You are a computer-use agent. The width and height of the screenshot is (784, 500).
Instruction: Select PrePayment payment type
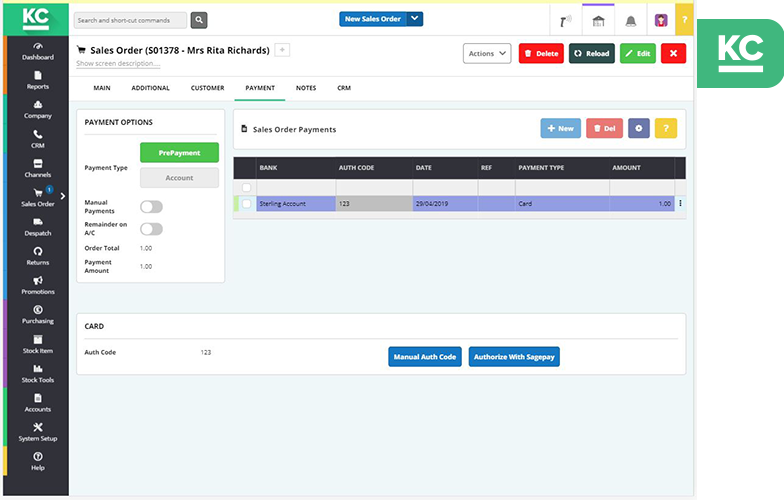pyautogui.click(x=179, y=153)
